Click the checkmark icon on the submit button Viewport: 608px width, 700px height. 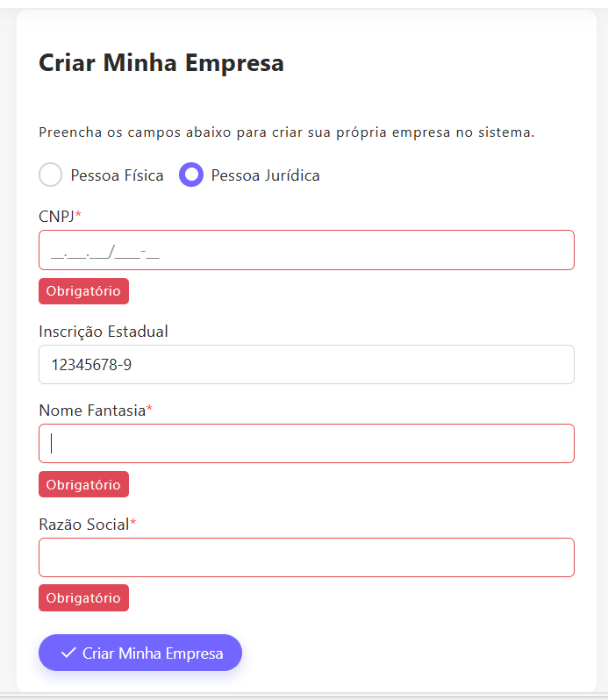pyautogui.click(x=68, y=654)
